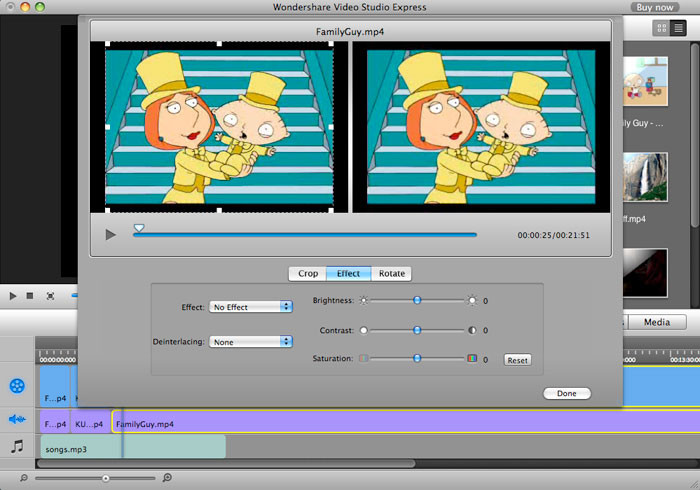700x490 pixels.
Task: Click the timeline zoom slider handle
Action: pos(105,478)
